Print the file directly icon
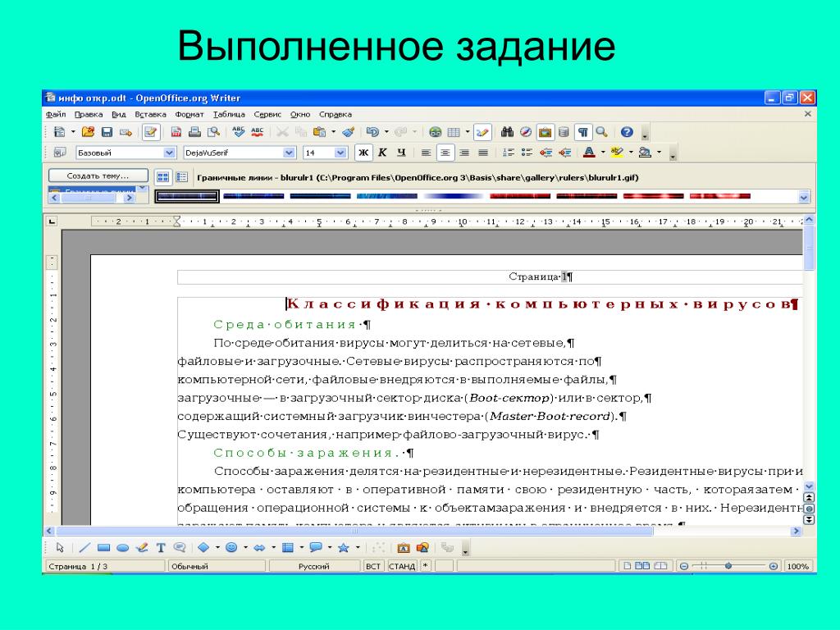840x630 pixels. click(194, 132)
